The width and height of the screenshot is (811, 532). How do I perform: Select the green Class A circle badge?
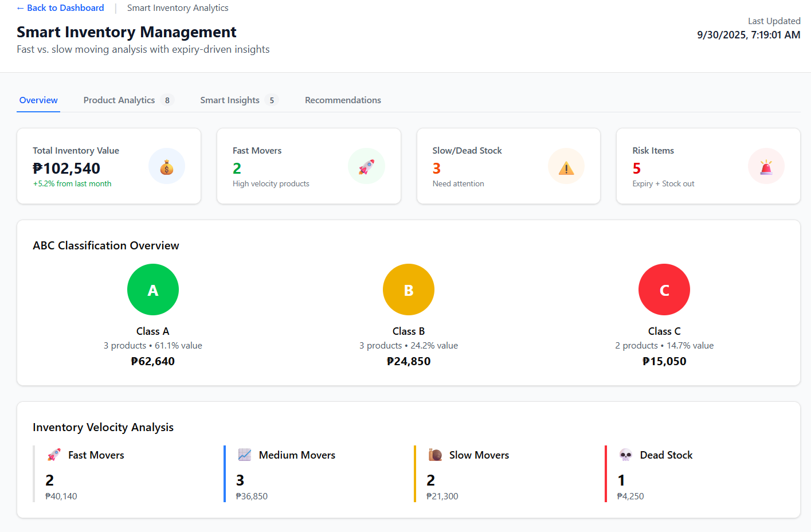point(152,290)
